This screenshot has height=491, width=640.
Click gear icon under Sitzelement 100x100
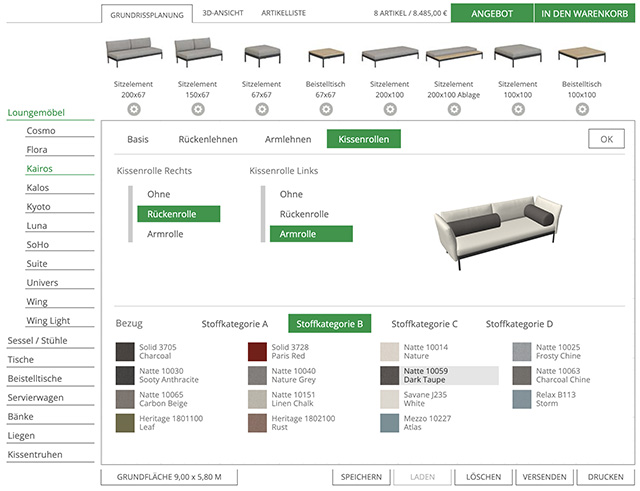518,109
